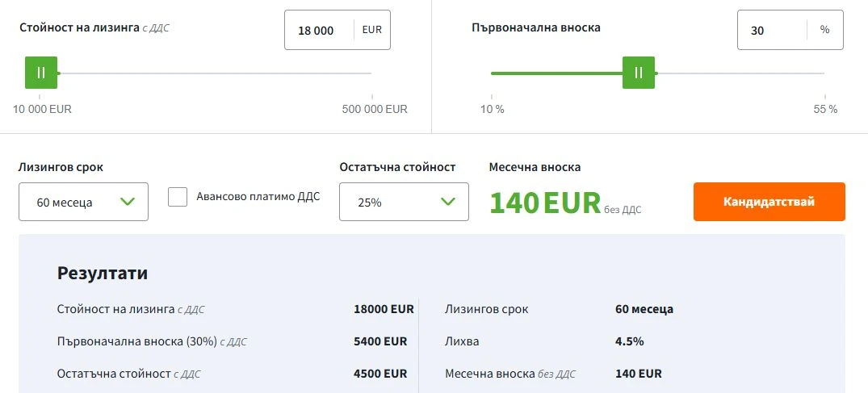Click the green 140 EUR monthly payment amount
868x393 pixels.
coord(545,203)
